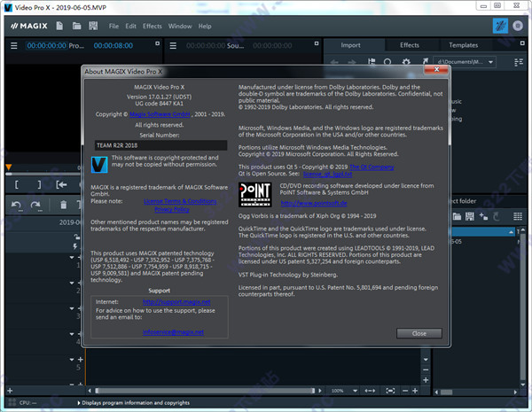Expand track 4 options arrow

coord(72,334)
